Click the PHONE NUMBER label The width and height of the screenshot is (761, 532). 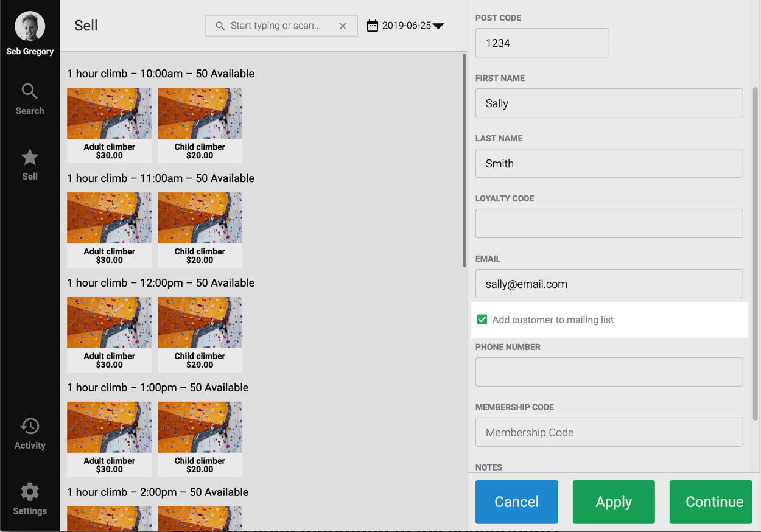[508, 347]
